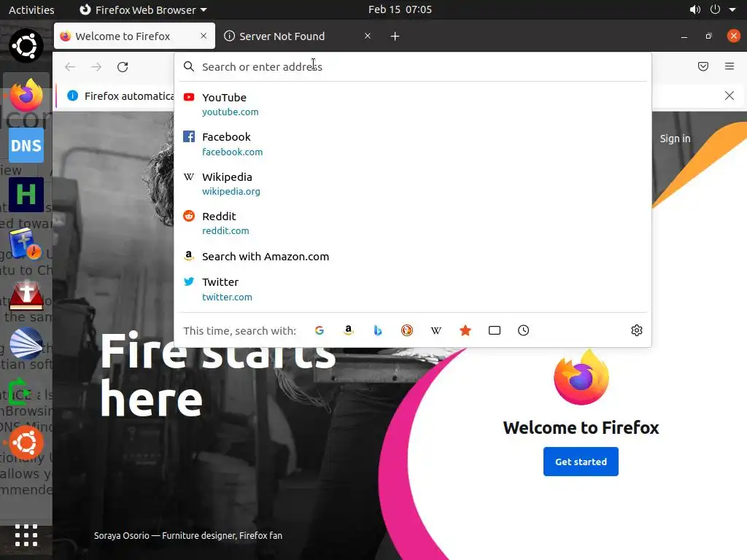Search with Wikipedia one-off icon
The width and height of the screenshot is (747, 560).
click(436, 330)
